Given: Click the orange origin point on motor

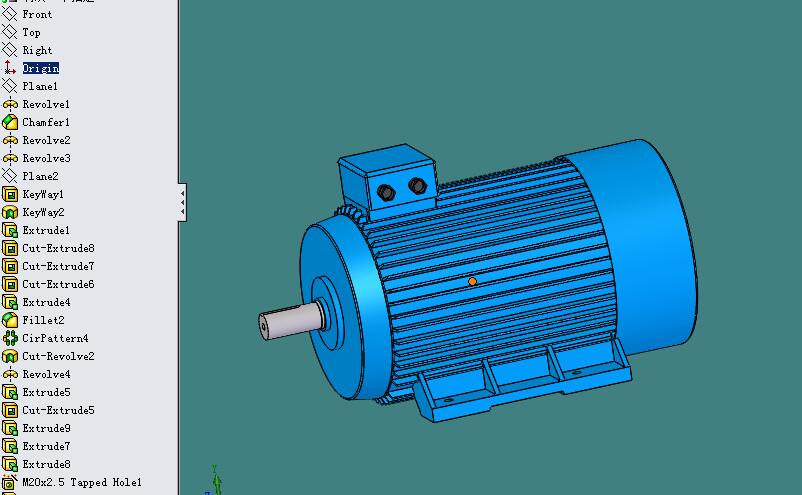Looking at the screenshot, I should [x=472, y=281].
